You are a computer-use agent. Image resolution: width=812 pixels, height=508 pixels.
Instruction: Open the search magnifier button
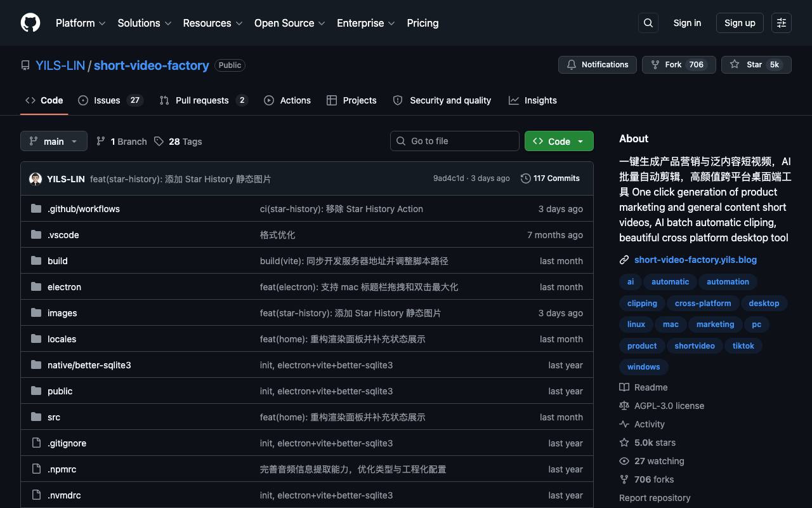(648, 23)
